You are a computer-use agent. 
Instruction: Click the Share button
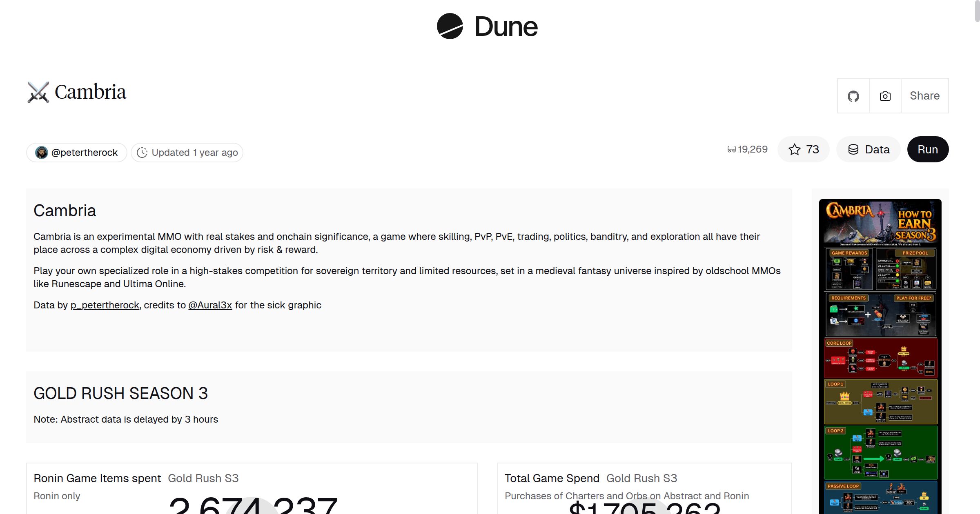pyautogui.click(x=924, y=96)
